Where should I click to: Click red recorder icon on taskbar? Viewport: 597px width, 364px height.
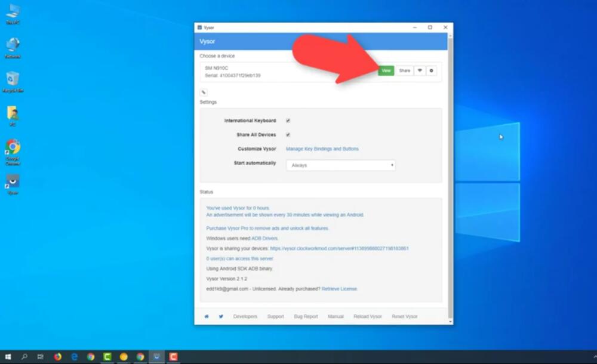[x=173, y=357]
